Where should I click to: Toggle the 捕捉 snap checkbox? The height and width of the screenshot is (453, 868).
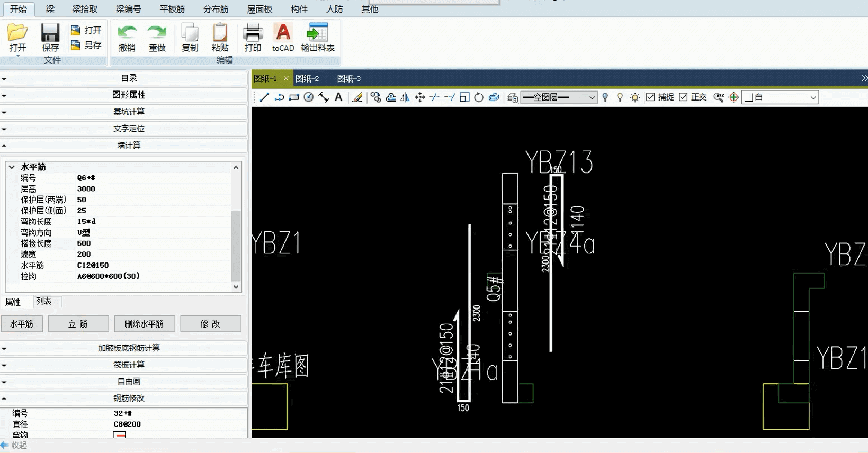[650, 97]
